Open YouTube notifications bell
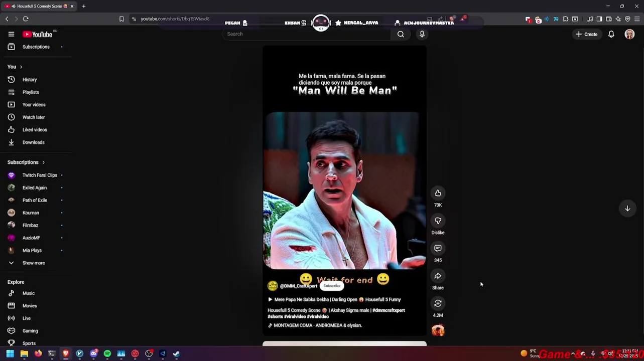The width and height of the screenshot is (644, 361). click(611, 34)
